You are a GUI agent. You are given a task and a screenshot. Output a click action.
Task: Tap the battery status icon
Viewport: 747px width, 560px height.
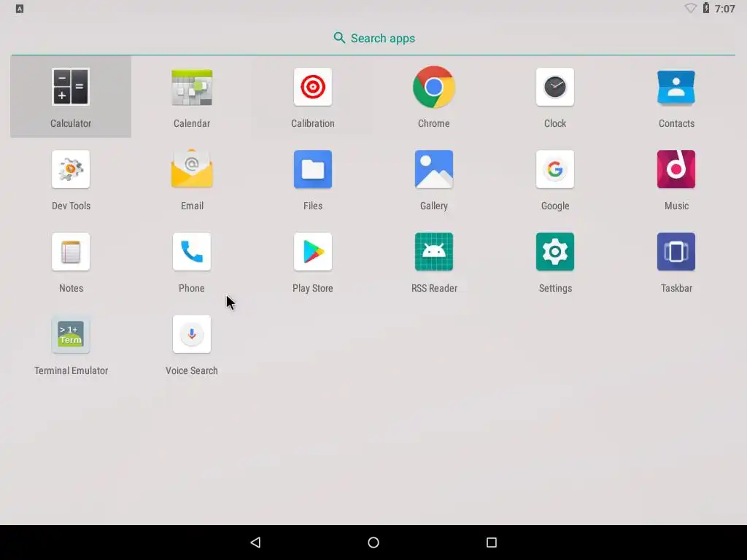click(x=706, y=8)
